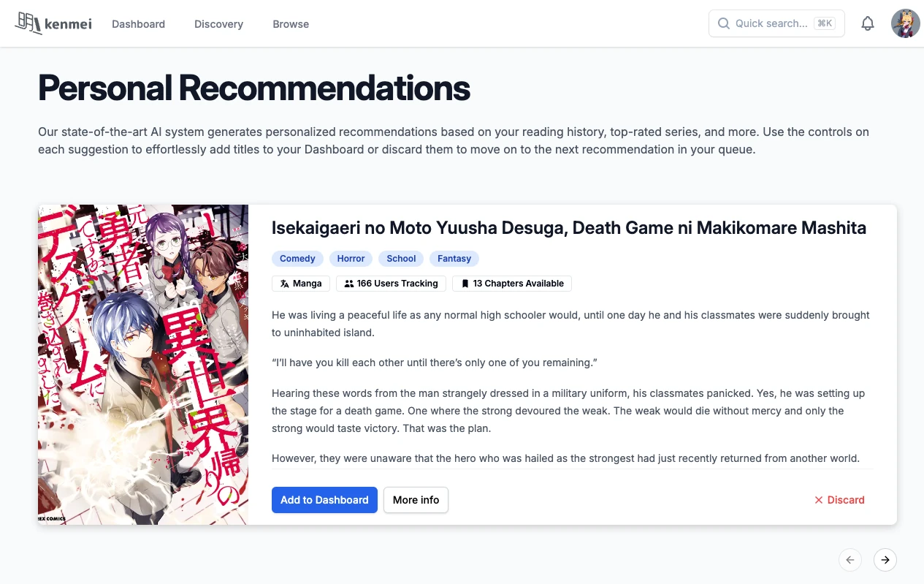Open the notifications bell
The height and width of the screenshot is (584, 924).
coord(868,23)
